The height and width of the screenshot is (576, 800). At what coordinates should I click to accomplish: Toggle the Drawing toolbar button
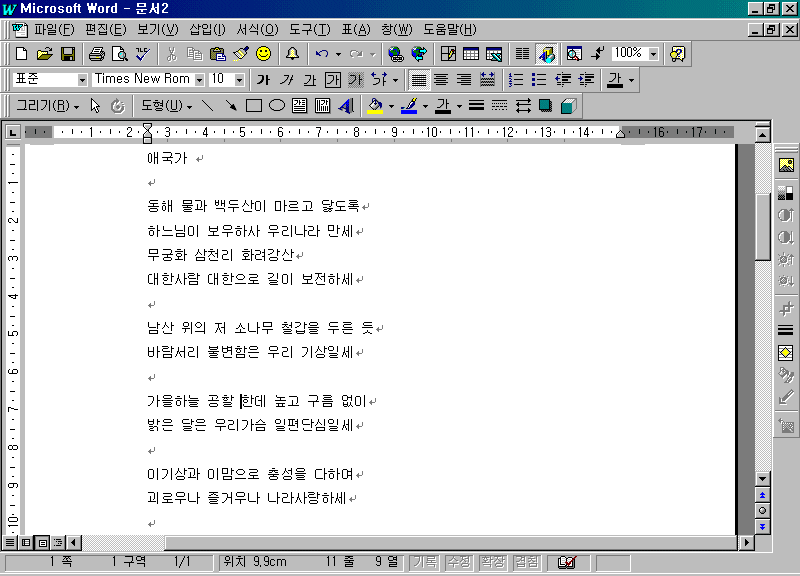click(x=546, y=54)
